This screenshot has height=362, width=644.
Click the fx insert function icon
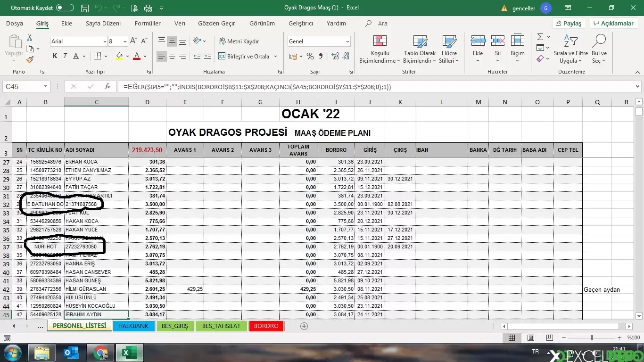click(x=107, y=87)
